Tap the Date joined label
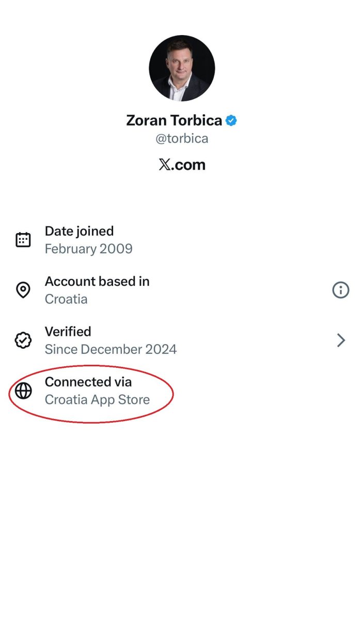 click(x=79, y=231)
